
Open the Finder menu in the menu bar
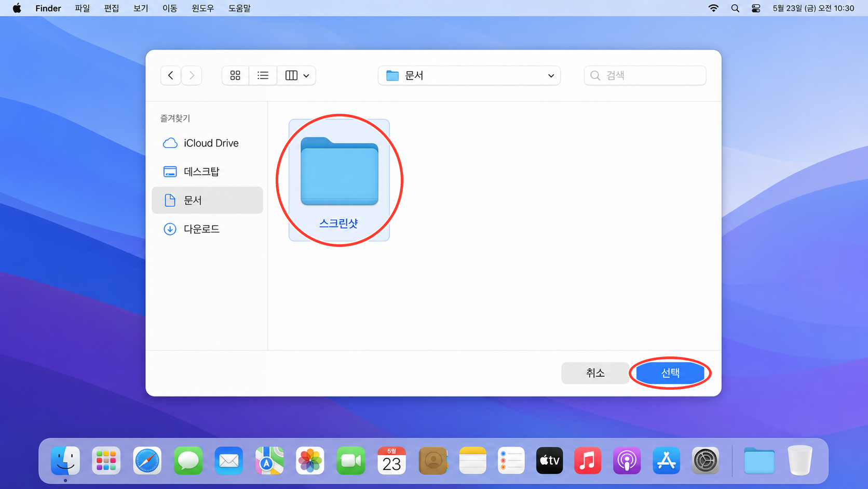(x=48, y=8)
